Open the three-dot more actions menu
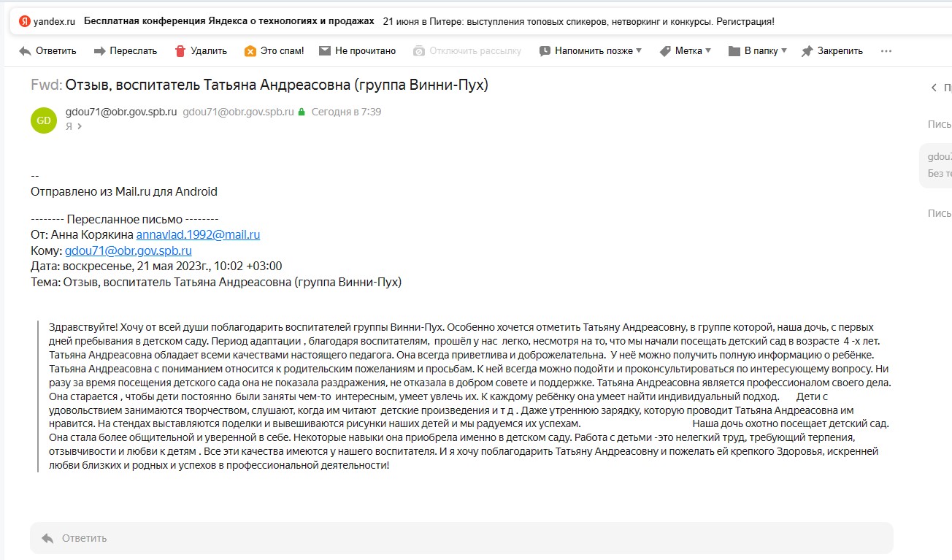952x560 pixels. [x=886, y=51]
